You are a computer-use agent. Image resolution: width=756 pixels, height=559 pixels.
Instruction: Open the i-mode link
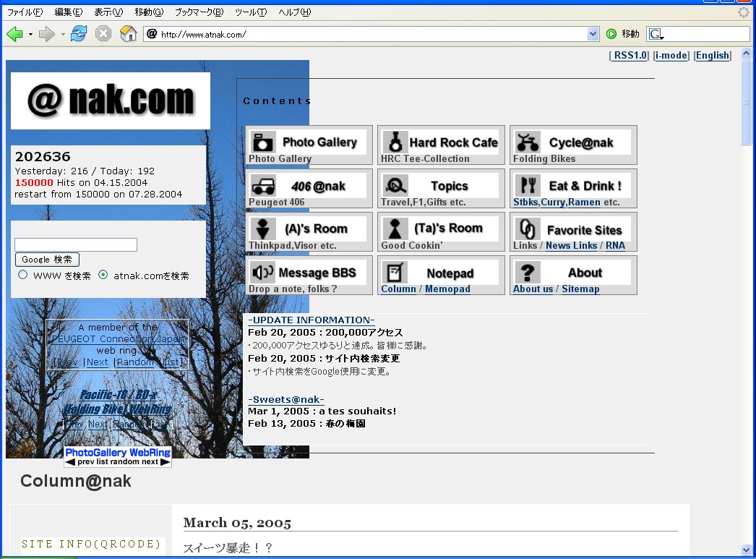[x=671, y=56]
